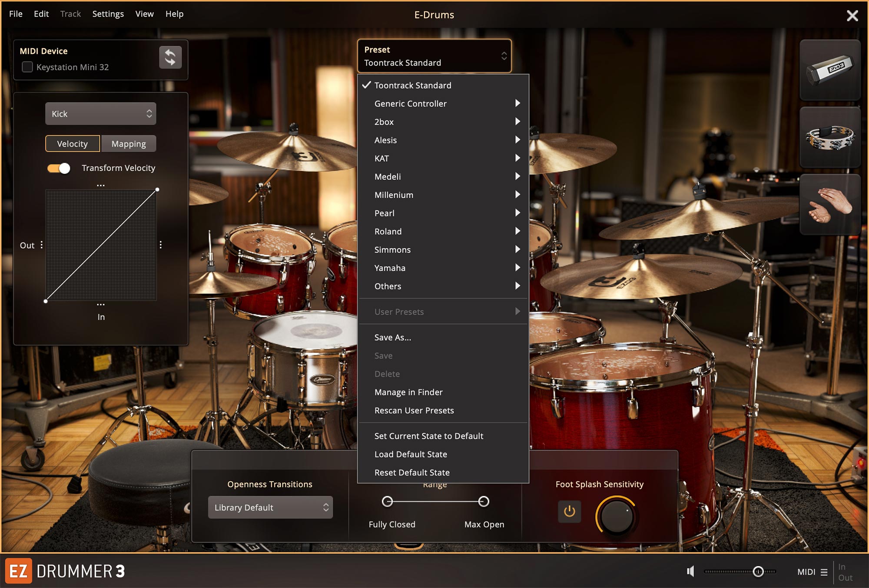Enable the Keystation Mini 32 checkbox
The width and height of the screenshot is (869, 588).
(x=27, y=67)
